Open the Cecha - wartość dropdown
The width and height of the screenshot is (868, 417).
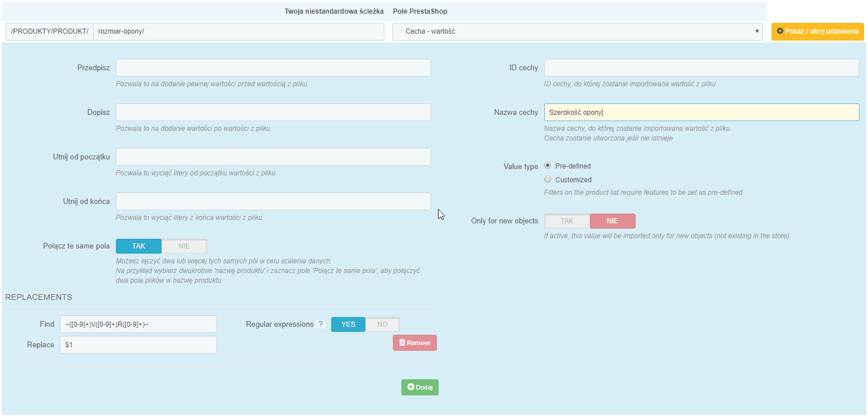coord(577,31)
